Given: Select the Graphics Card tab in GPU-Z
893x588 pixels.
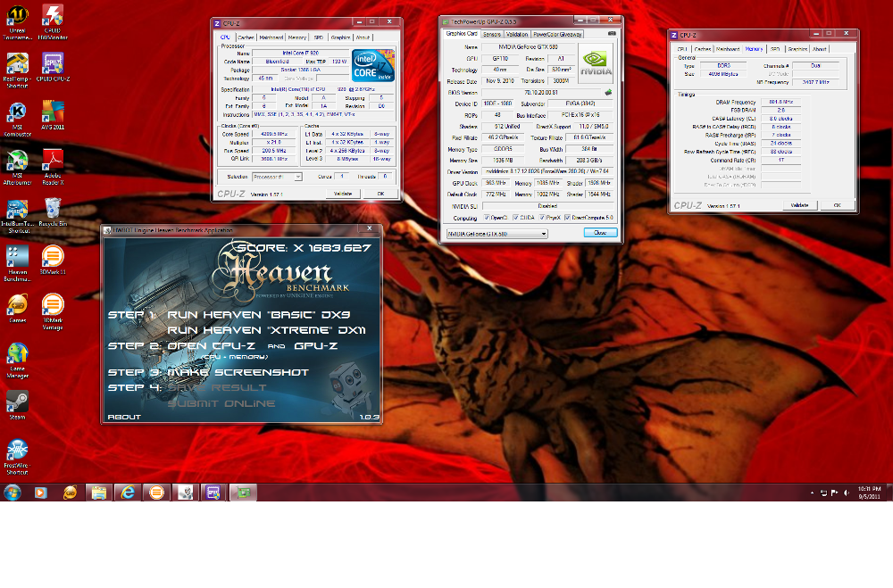Looking at the screenshot, I should (x=462, y=34).
